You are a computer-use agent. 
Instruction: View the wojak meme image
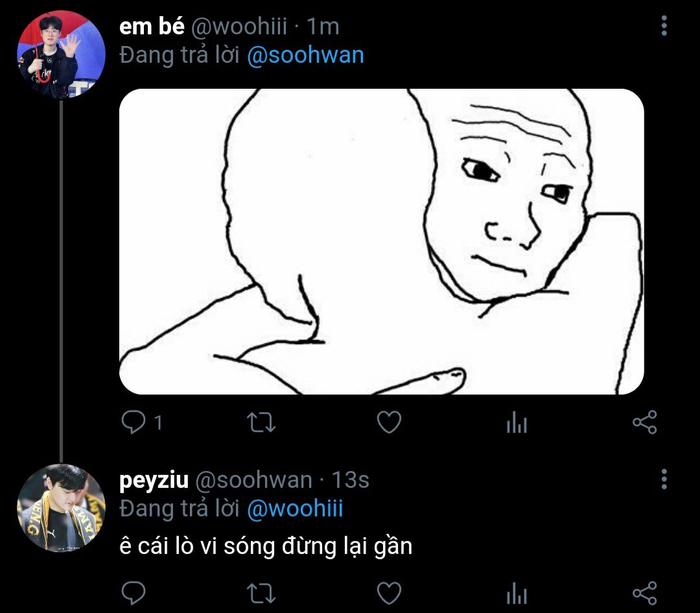tap(382, 242)
